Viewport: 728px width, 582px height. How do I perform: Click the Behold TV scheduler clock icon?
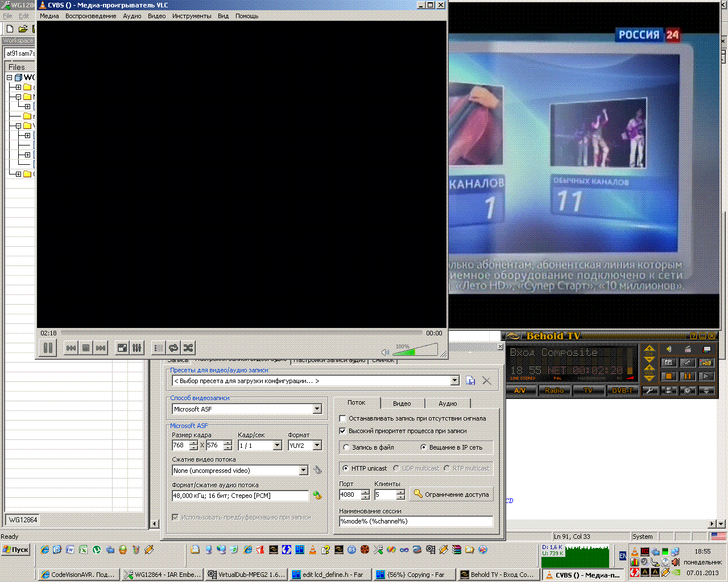pyautogui.click(x=688, y=390)
